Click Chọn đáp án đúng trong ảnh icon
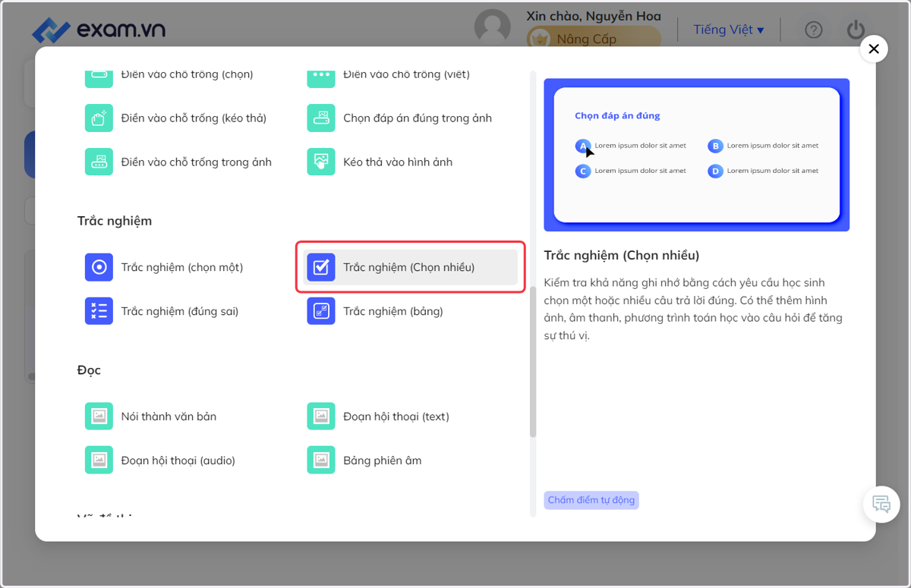 [x=321, y=118]
